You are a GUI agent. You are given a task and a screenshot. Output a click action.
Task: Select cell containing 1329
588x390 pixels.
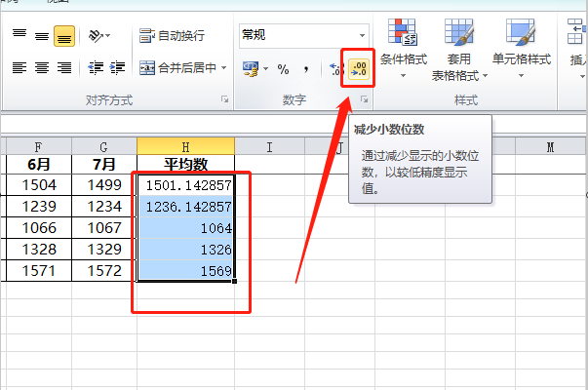[104, 249]
